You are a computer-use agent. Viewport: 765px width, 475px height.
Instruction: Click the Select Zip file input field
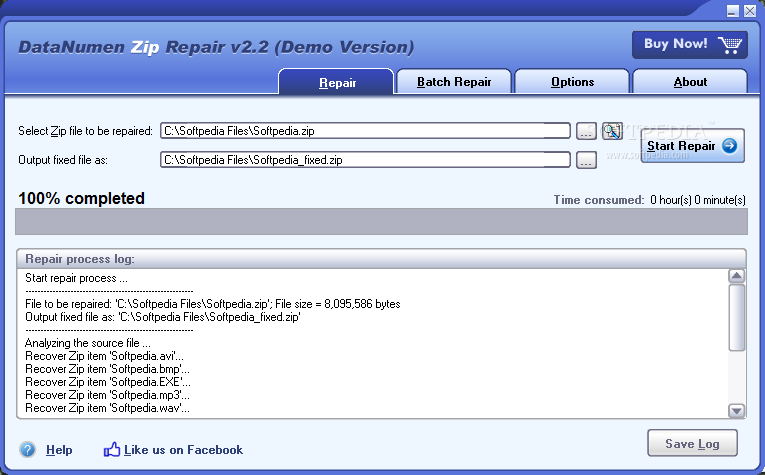(x=365, y=131)
